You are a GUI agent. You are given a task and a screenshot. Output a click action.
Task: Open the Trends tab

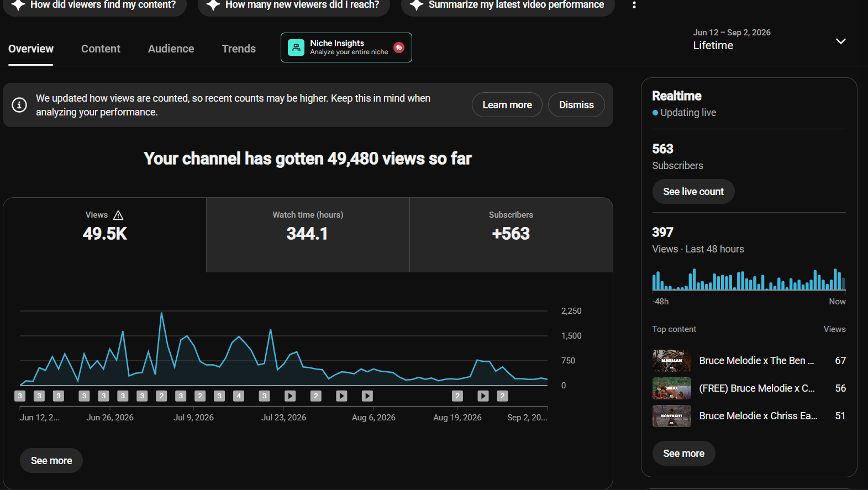pyautogui.click(x=239, y=49)
